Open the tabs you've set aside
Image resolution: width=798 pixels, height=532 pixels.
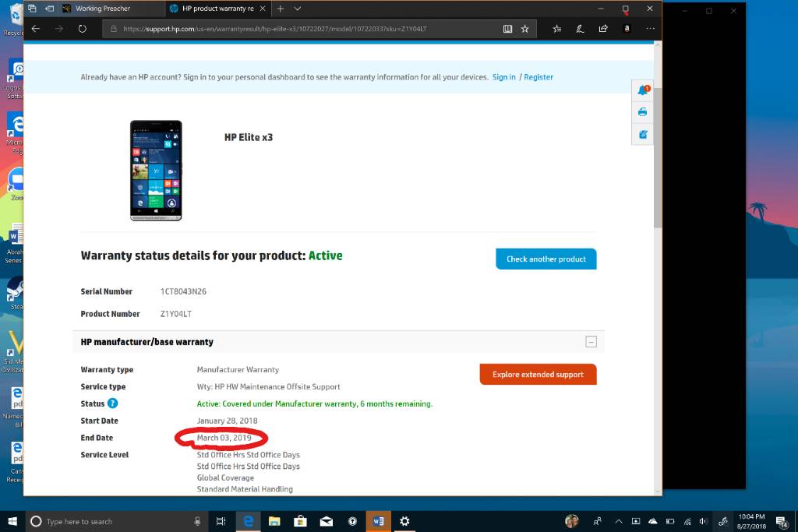(32, 8)
